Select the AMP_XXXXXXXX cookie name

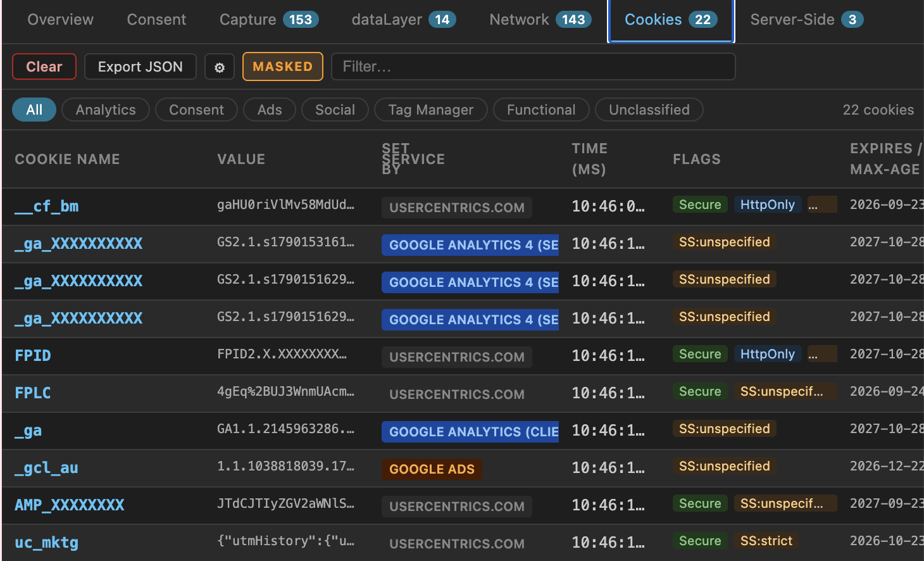coord(70,505)
